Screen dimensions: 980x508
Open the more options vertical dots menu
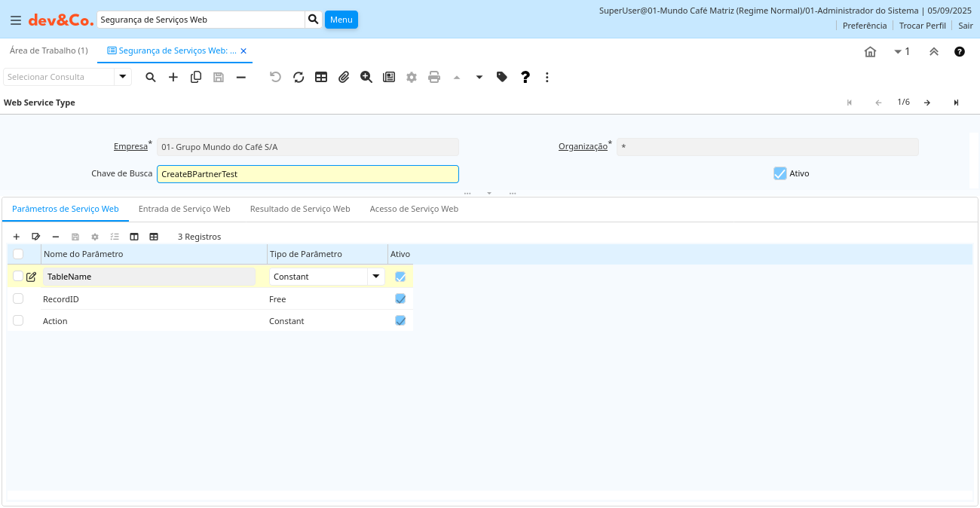(547, 77)
